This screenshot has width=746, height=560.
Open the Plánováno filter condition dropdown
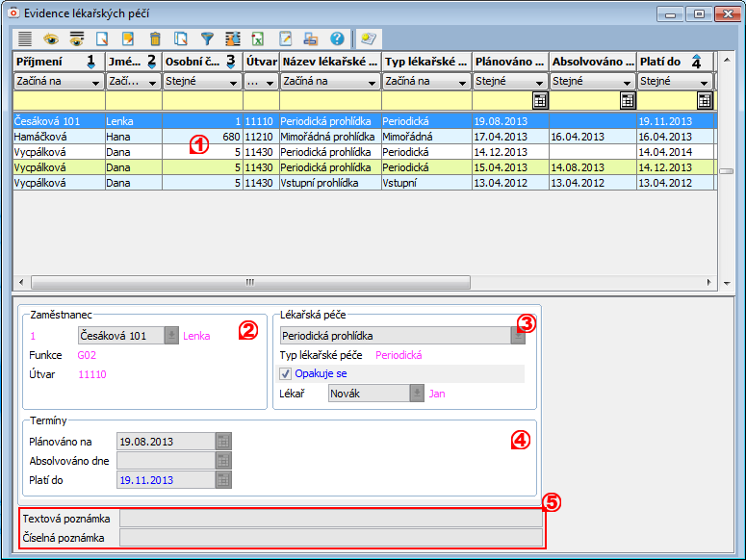pyautogui.click(x=538, y=82)
